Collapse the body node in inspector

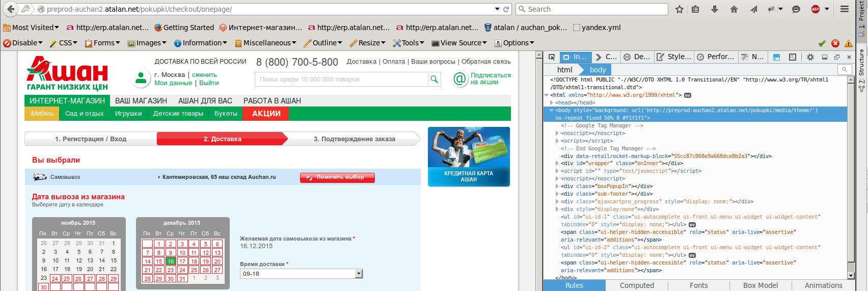552,110
